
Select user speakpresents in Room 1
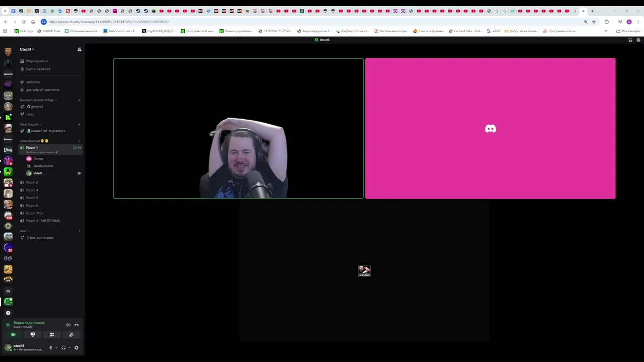(x=43, y=166)
